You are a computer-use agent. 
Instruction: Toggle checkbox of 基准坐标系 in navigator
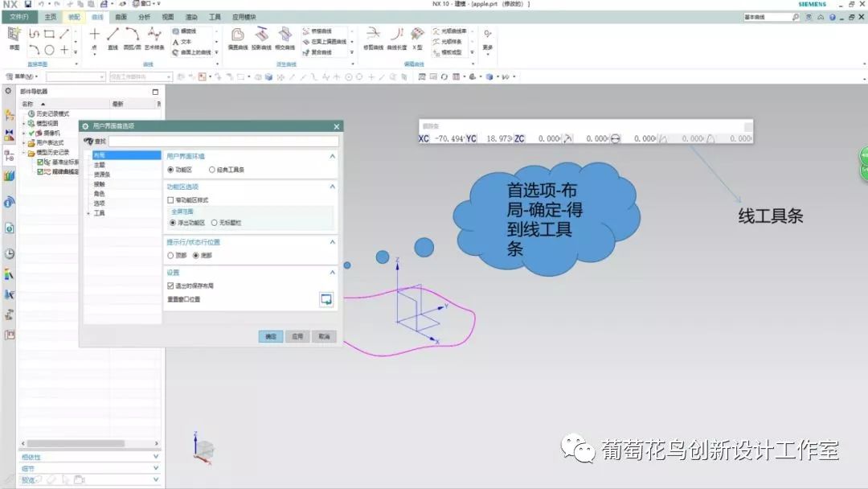[40, 162]
